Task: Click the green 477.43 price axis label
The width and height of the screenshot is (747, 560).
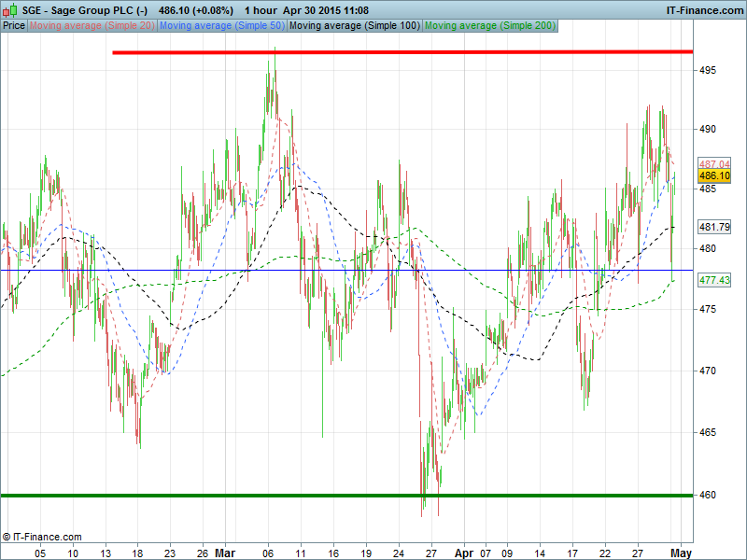Action: (x=714, y=280)
